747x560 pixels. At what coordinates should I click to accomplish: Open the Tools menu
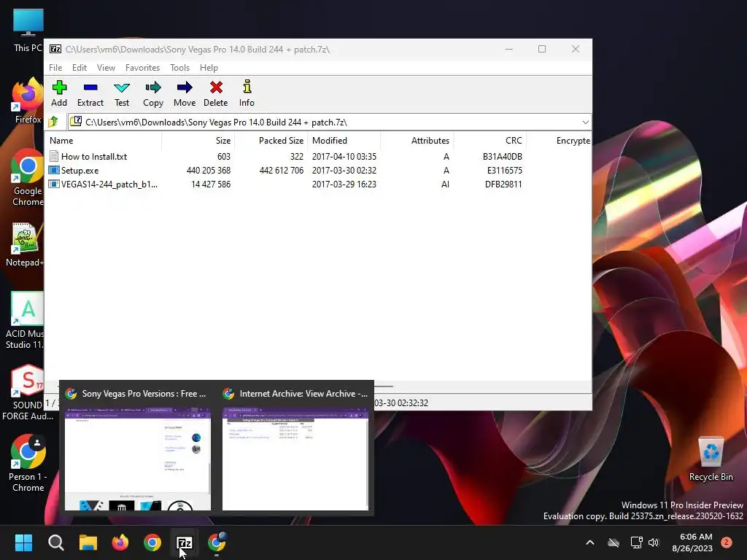[179, 68]
